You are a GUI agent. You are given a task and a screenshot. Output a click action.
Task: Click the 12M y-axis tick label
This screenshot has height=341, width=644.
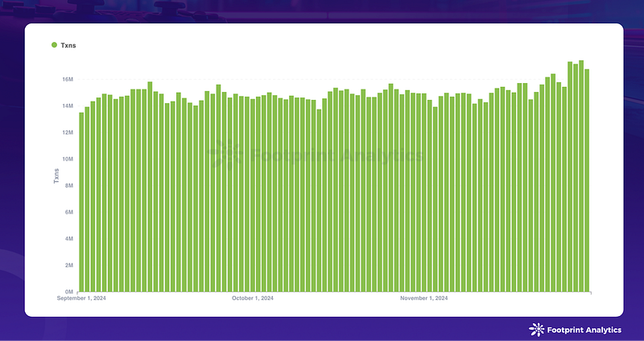(x=68, y=132)
